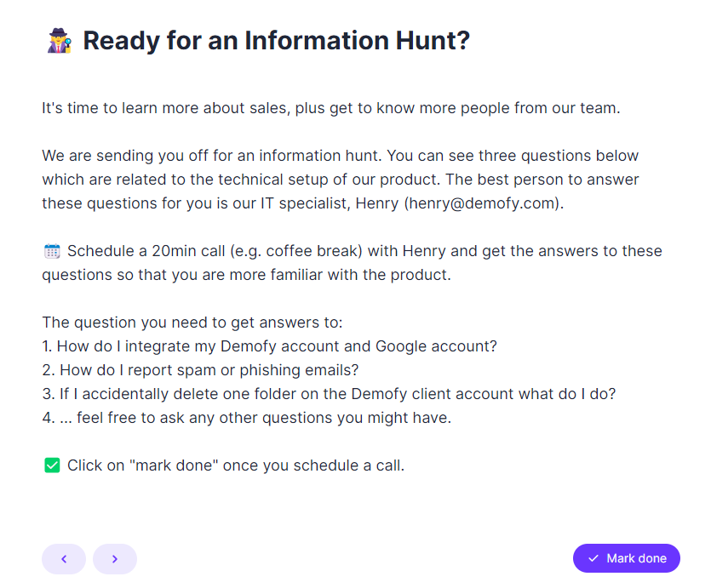Screen dimensions: 711x588
Task: Click the Mark done button
Action: [x=627, y=558]
